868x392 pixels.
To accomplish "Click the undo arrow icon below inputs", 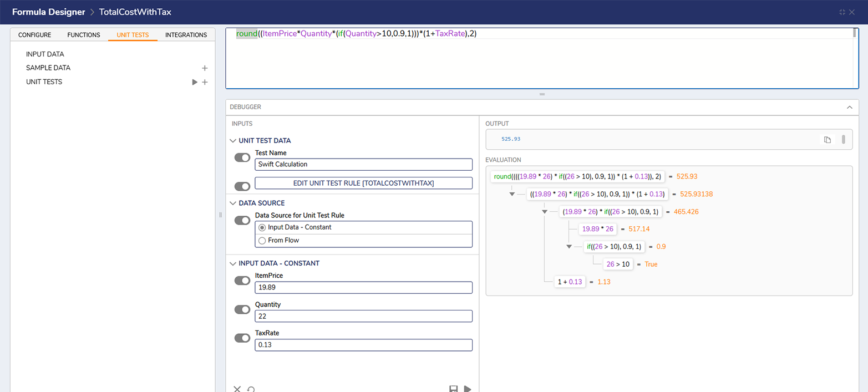I will point(251,389).
